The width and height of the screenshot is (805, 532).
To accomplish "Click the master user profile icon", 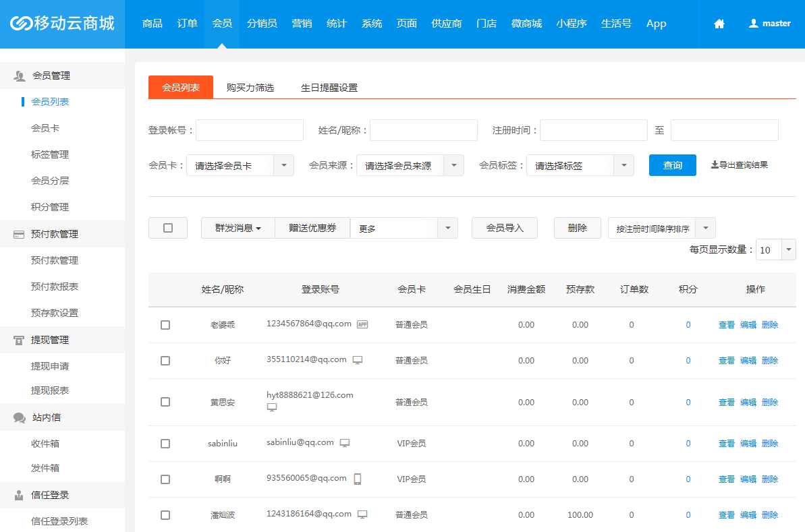I will (x=754, y=24).
